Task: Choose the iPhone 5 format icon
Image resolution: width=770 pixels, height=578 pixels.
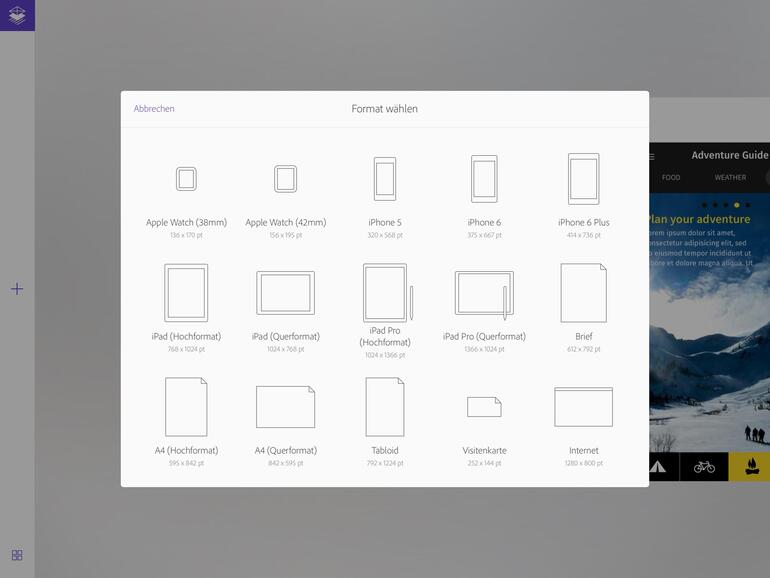Action: coord(385,179)
